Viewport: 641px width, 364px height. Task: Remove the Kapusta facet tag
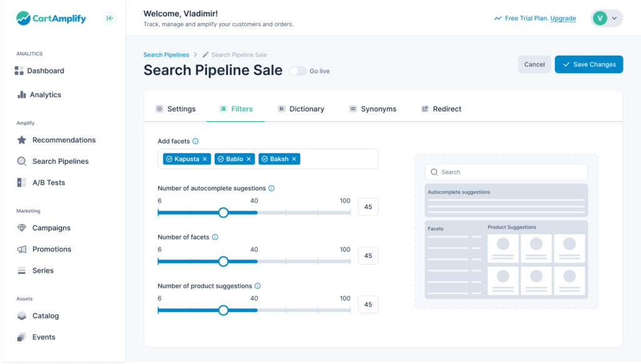pyautogui.click(x=205, y=159)
